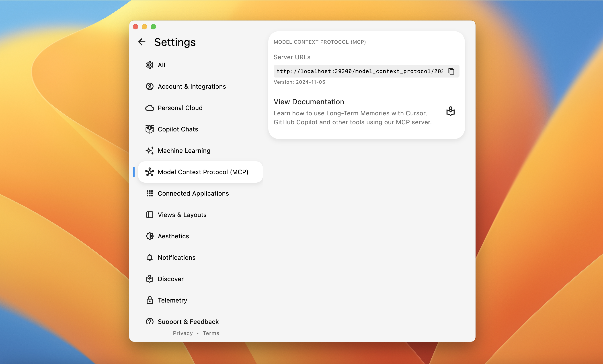
Task: Open Connected Applications settings
Action: point(200,193)
